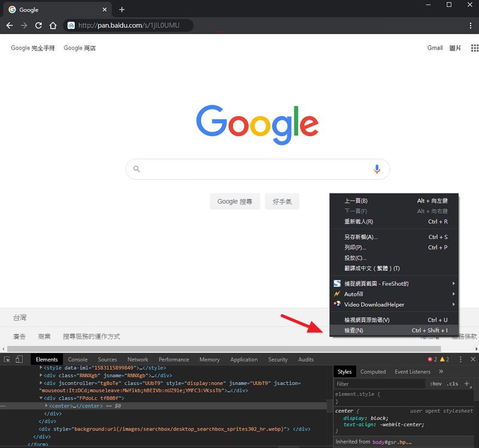Switch to Performance tab in DevTools
479x448 pixels.
[x=174, y=359]
